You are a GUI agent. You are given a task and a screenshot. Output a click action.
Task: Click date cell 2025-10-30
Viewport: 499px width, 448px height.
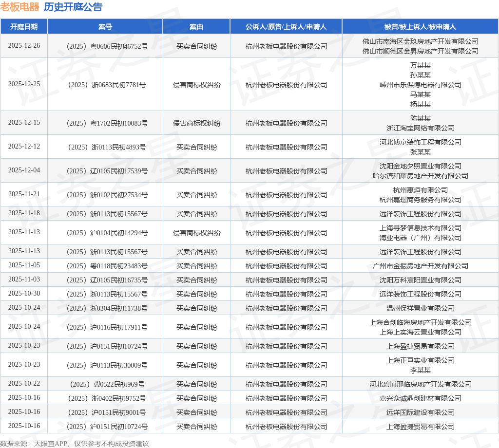[24, 294]
